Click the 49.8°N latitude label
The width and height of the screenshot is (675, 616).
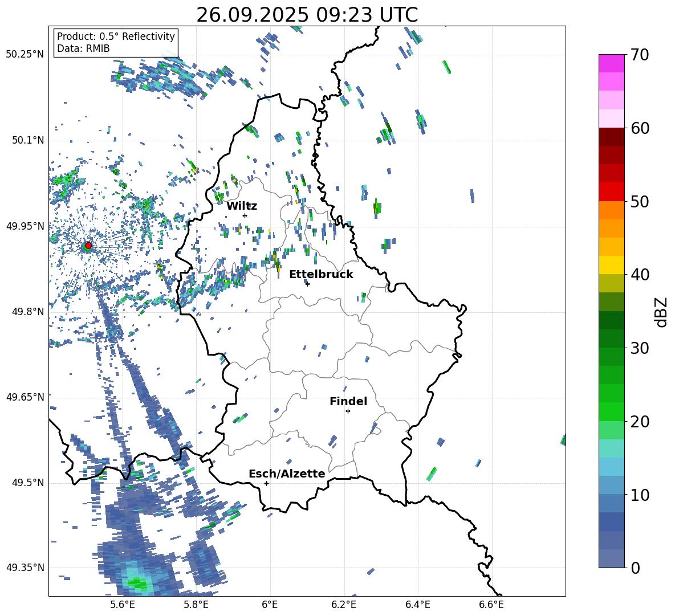27,312
